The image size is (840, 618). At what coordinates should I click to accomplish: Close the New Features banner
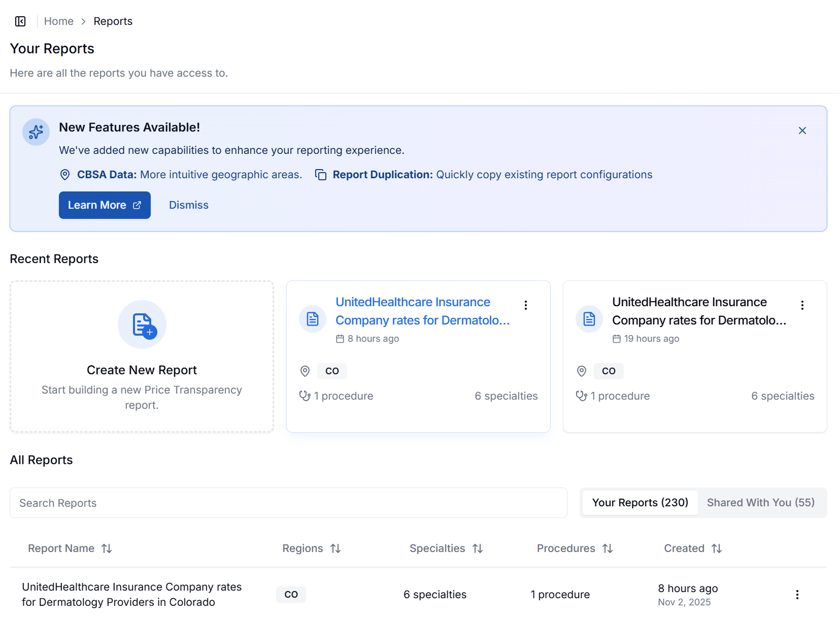(x=802, y=131)
